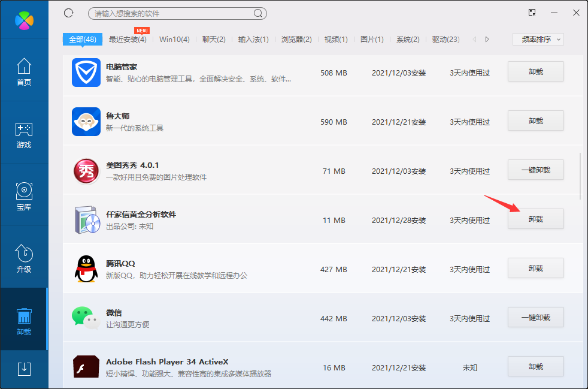Select the 浏览器(2) category tab
Viewport: 588px width, 389px height.
(296, 40)
